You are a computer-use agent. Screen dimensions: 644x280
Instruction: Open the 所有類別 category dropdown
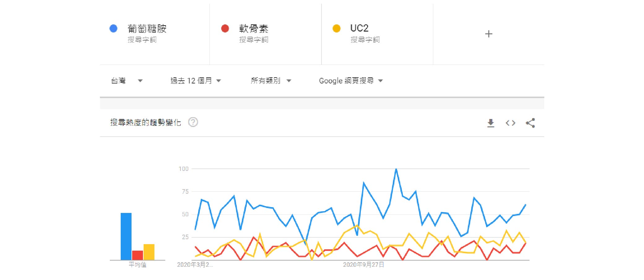click(x=271, y=81)
